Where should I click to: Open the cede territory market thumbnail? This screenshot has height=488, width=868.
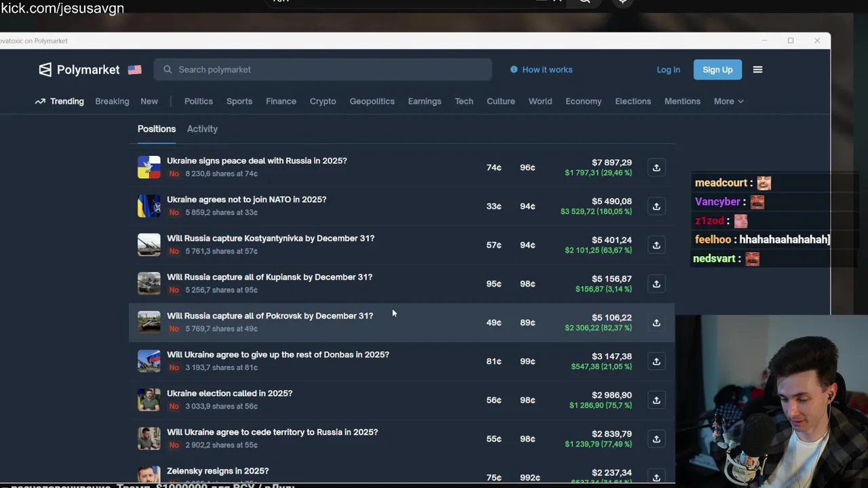point(149,438)
